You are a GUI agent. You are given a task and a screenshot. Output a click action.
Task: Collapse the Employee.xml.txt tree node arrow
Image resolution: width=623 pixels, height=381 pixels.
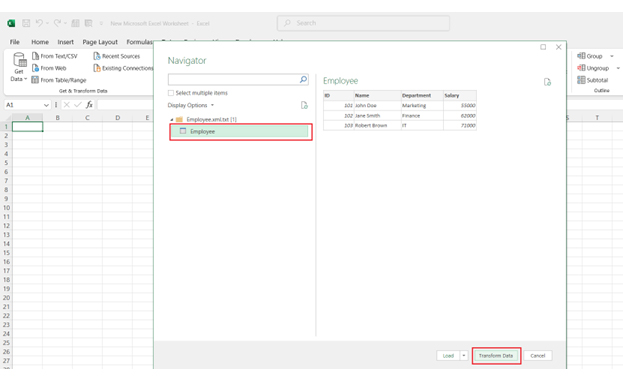[172, 120]
